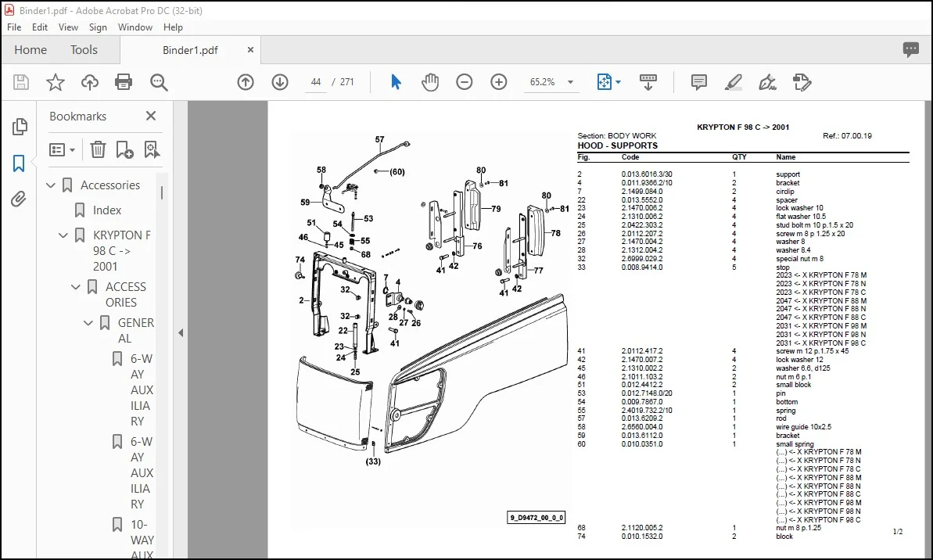The height and width of the screenshot is (560, 933).
Task: Click part code 0.013.6016.3/30
Action: point(647,174)
